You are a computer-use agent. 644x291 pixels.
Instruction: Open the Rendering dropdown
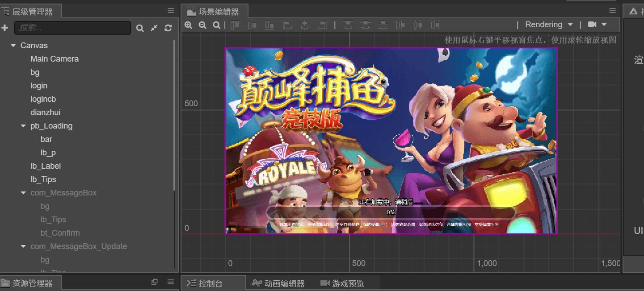coord(549,25)
